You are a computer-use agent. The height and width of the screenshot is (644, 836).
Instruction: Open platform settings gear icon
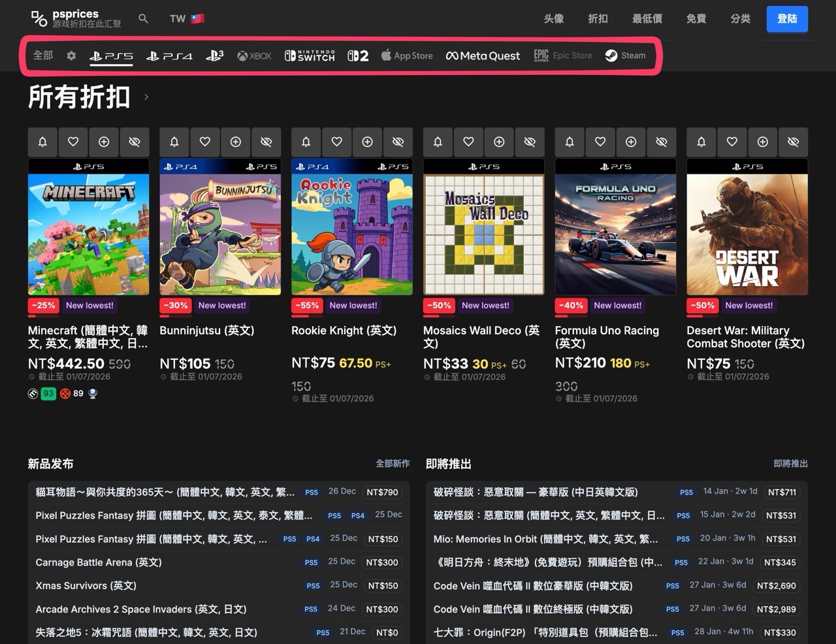point(71,56)
